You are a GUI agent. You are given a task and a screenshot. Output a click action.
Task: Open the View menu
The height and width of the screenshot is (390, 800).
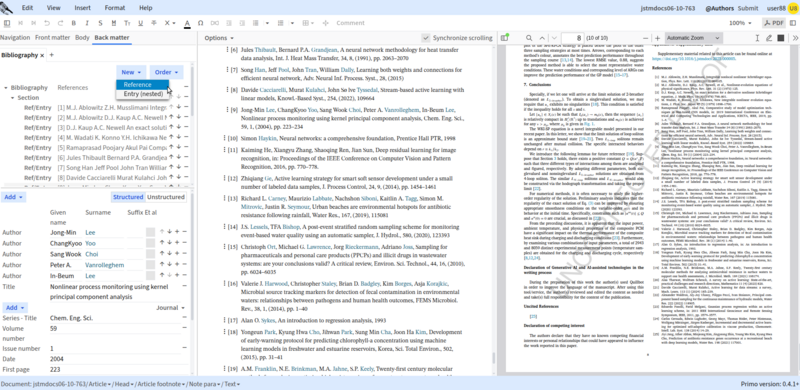[54, 8]
